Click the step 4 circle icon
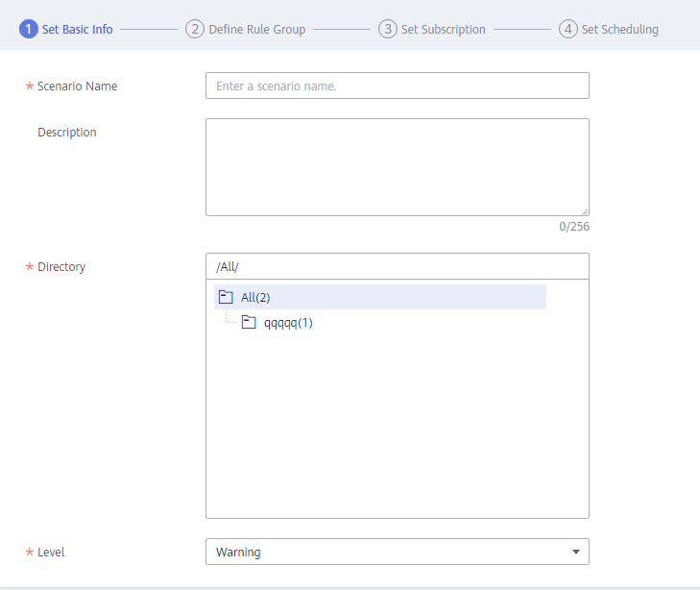 click(x=567, y=29)
